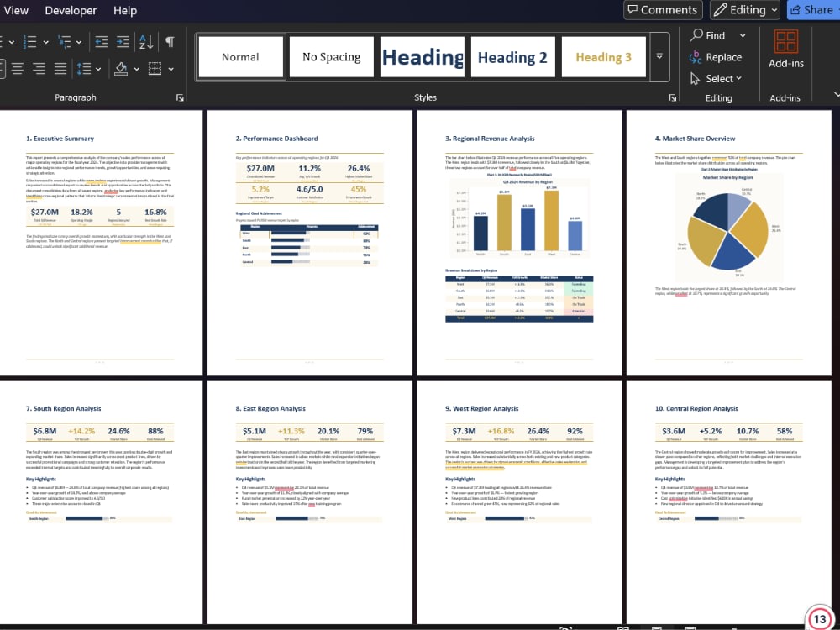Open Find in the Editing group
The height and width of the screenshot is (630, 840).
click(x=708, y=35)
